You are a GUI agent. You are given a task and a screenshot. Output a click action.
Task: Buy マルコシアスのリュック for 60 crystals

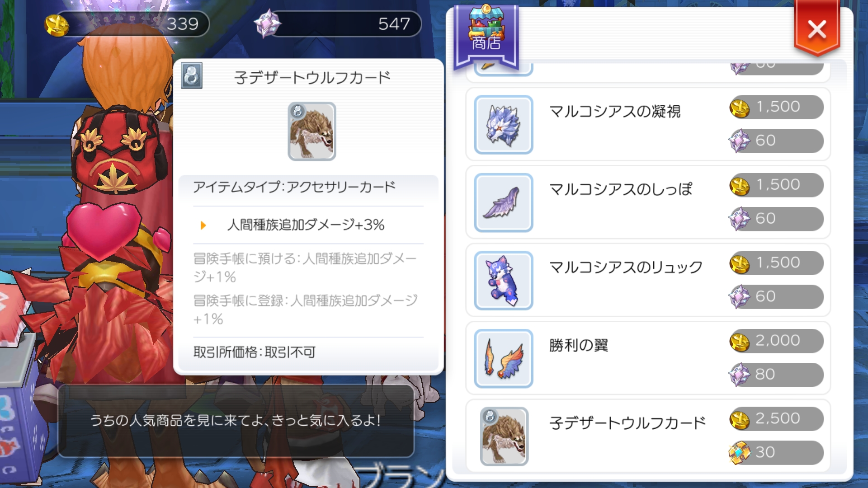[776, 297]
